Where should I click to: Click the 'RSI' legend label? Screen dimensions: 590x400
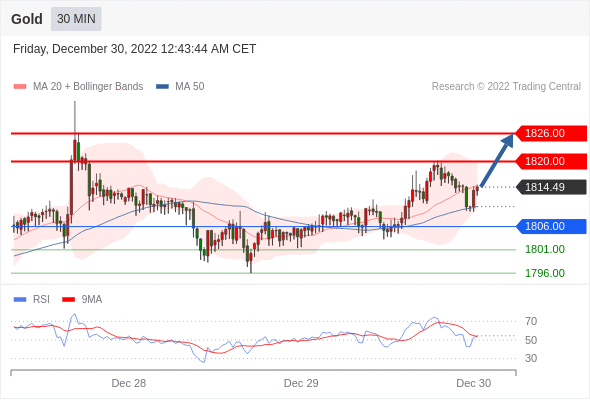(41, 300)
